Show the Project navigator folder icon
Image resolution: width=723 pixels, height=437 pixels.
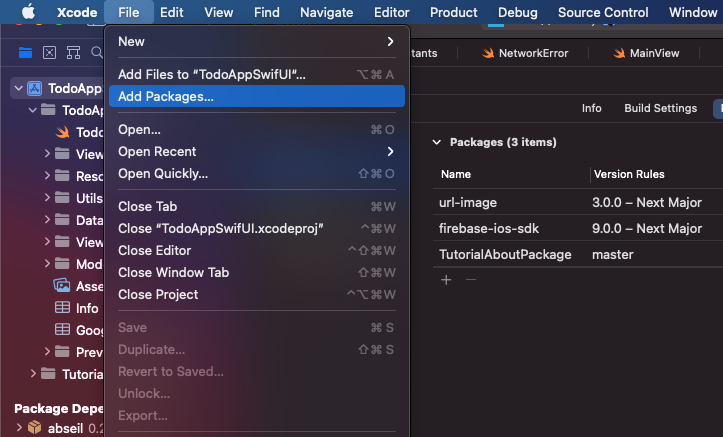coord(25,53)
